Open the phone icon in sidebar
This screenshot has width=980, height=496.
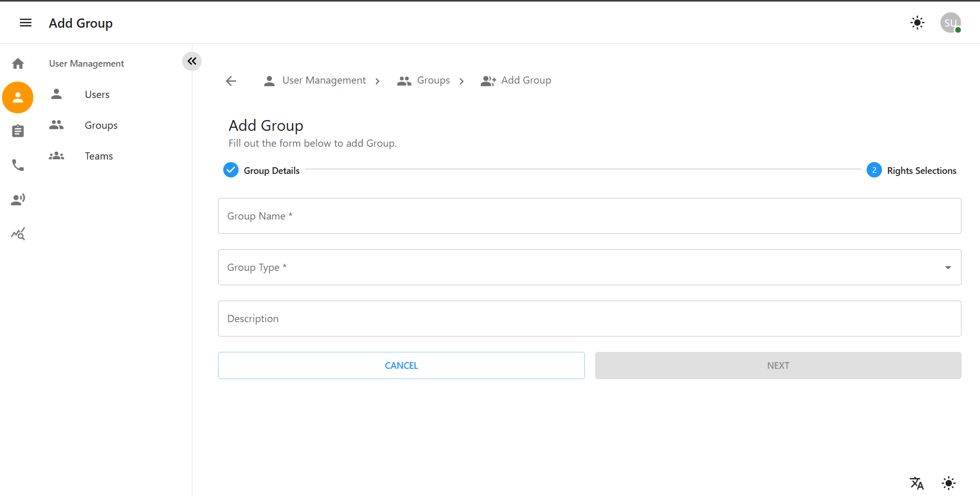(x=18, y=165)
